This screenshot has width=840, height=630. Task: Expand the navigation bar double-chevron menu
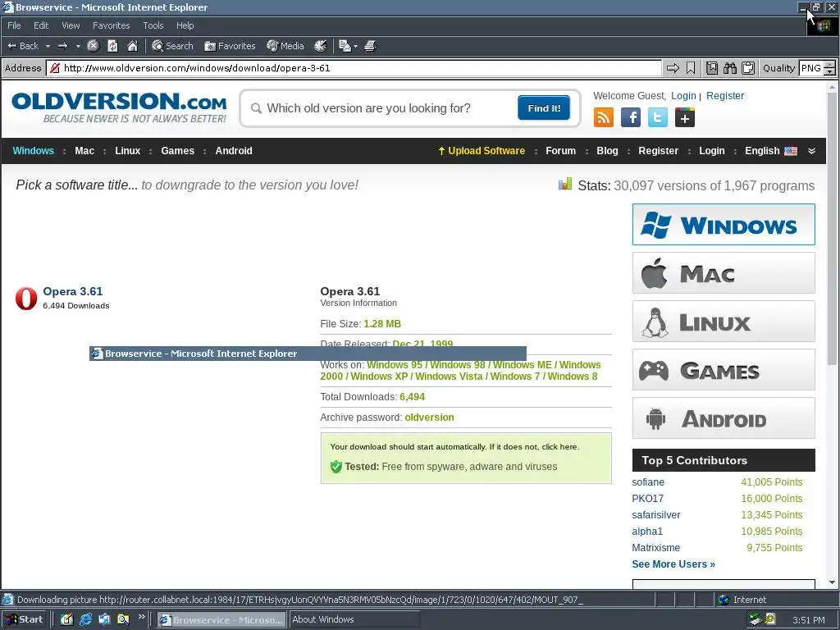[811, 151]
